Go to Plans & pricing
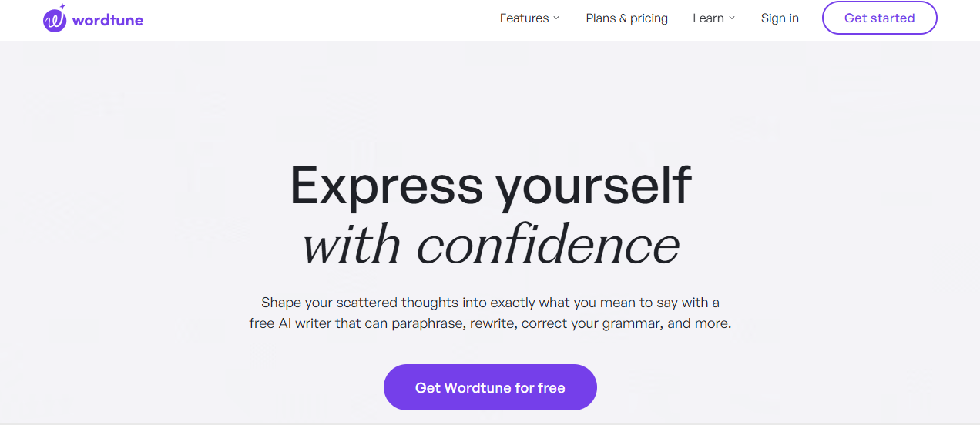 [626, 18]
